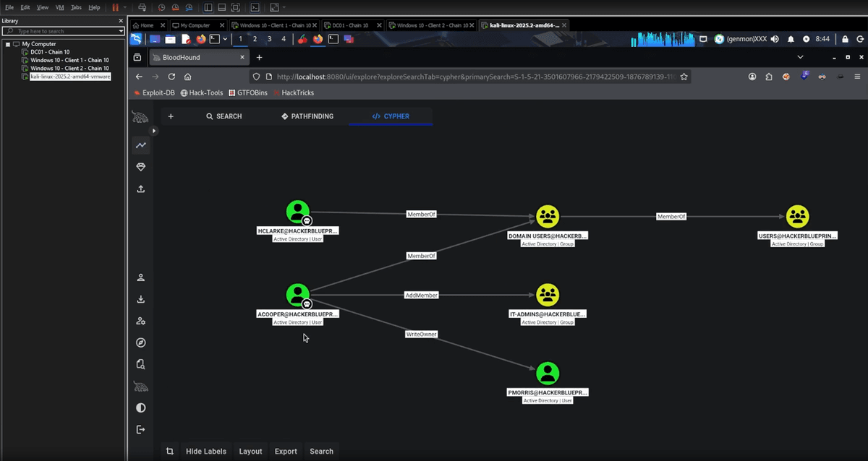Image resolution: width=868 pixels, height=461 pixels.
Task: Open Kali terminal dropdown arrow in panel
Action: click(225, 39)
